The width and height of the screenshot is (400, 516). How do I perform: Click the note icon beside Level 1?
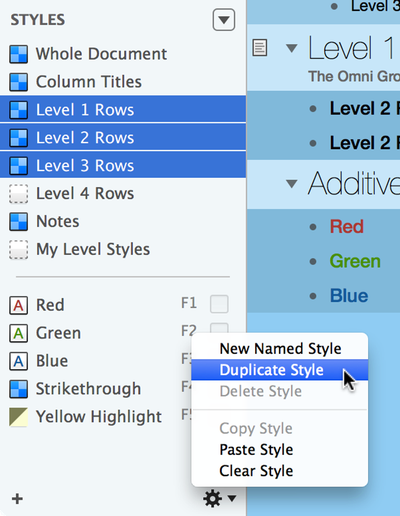260,47
